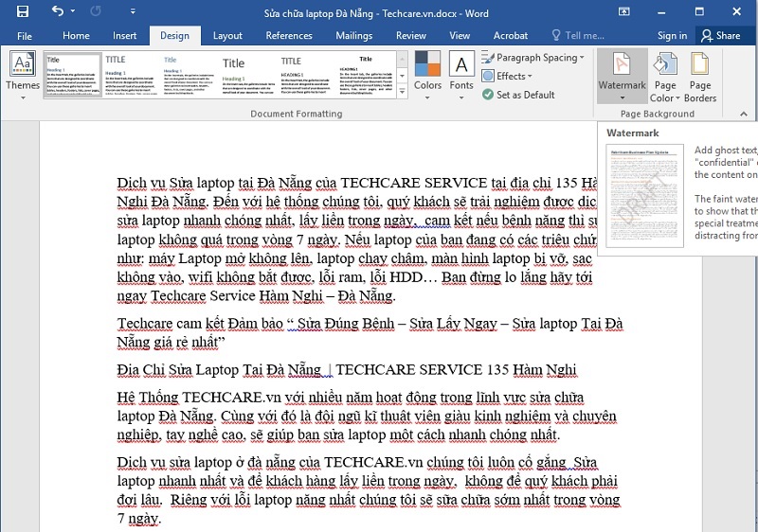The width and height of the screenshot is (758, 532).
Task: Click the word 'Techcare' starting second paragraph
Action: 145,324
